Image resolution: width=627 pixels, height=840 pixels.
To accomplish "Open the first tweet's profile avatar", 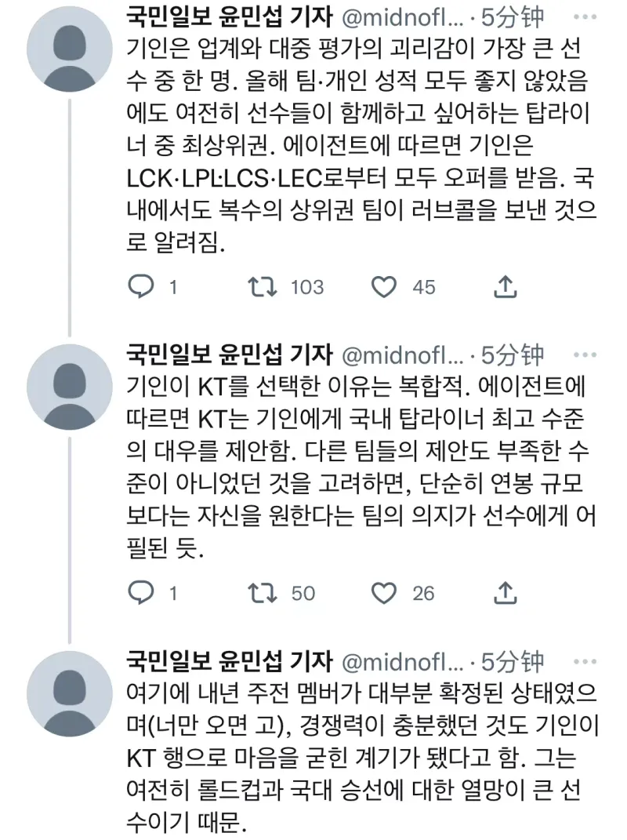I will tap(71, 49).
